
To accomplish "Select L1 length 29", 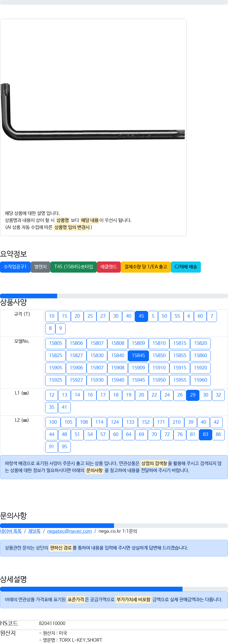I will click(x=193, y=395).
